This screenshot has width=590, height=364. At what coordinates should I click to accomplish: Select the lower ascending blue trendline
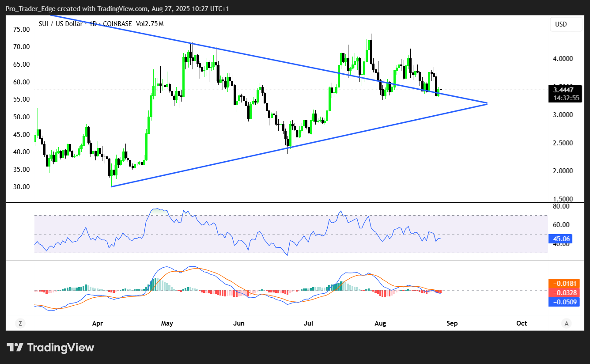[x=299, y=145]
